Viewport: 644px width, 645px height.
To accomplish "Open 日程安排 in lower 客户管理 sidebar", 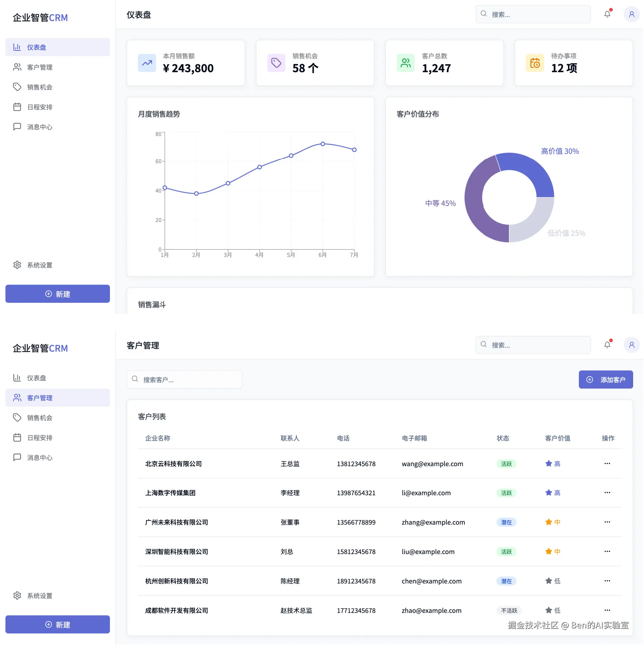I will point(58,438).
